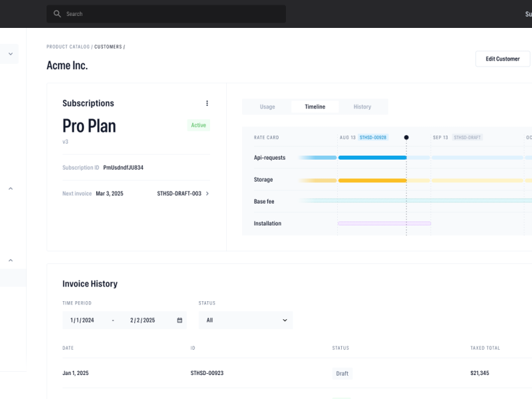Click the solid blue Api-requests bar
The width and height of the screenshot is (532, 399).
tap(372, 158)
